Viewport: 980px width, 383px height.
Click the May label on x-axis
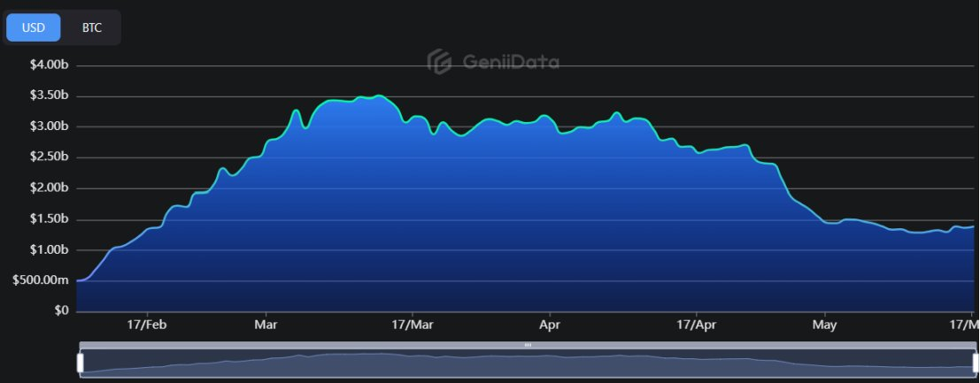(x=824, y=325)
